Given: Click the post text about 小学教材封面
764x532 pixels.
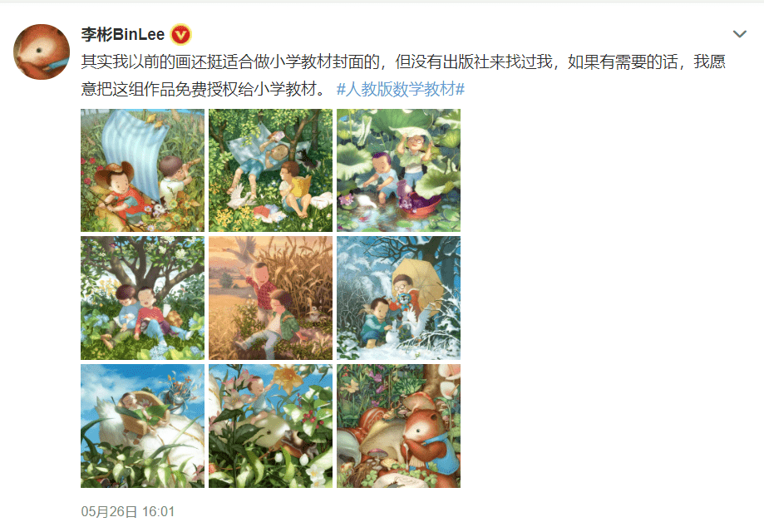Looking at the screenshot, I should [403, 62].
